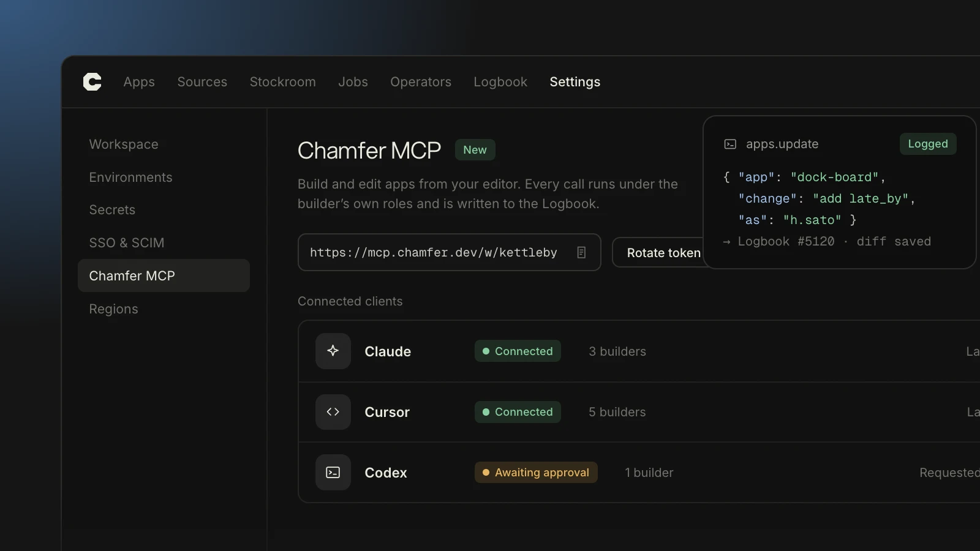Open SSO & SCIM settings
The width and height of the screenshot is (980, 551).
127,243
